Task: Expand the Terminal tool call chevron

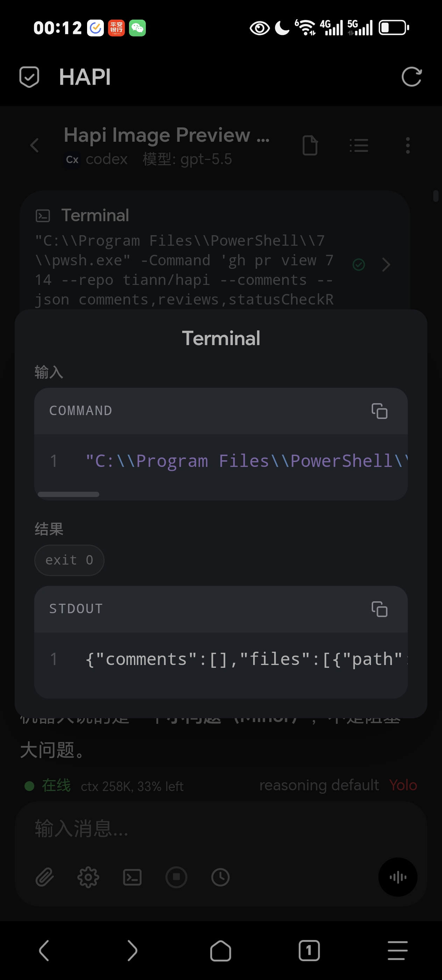Action: tap(386, 264)
